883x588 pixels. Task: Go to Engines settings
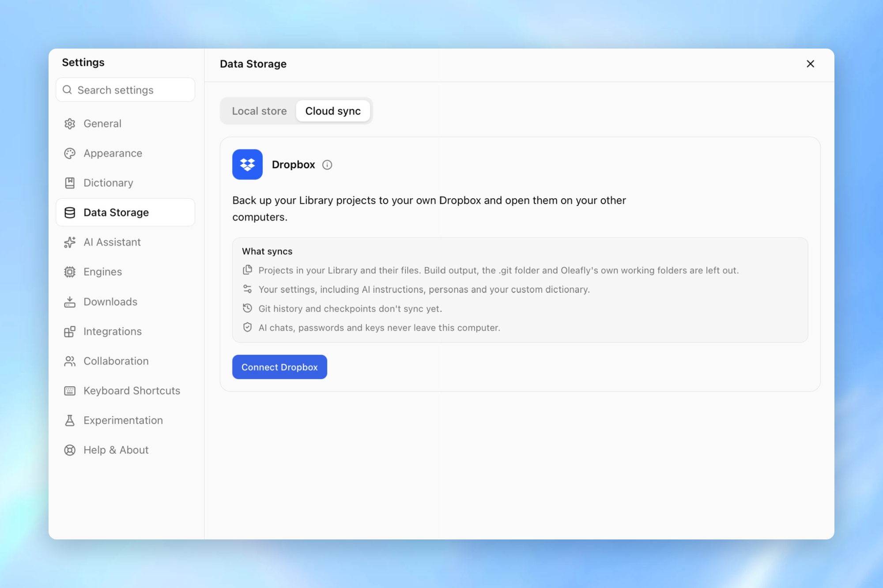tap(125, 272)
